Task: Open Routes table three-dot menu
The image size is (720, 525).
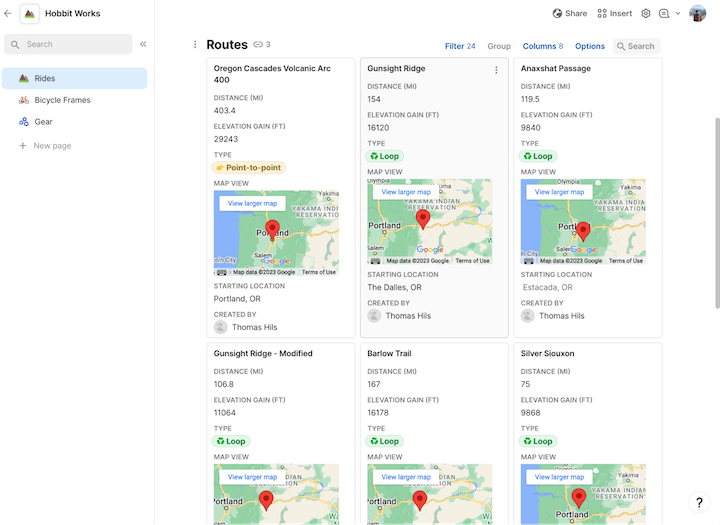Action: (x=195, y=44)
